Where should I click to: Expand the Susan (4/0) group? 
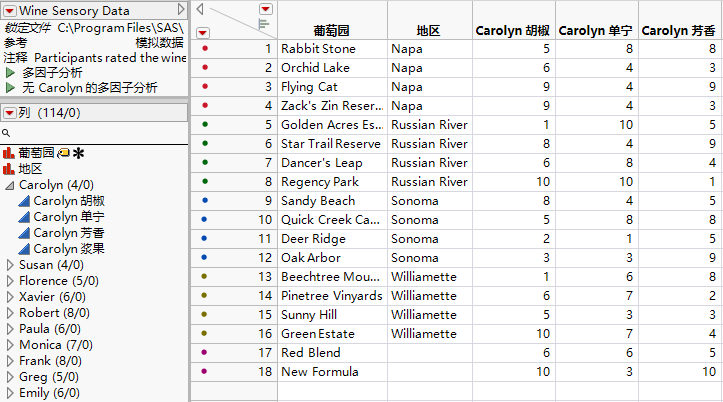click(10, 265)
